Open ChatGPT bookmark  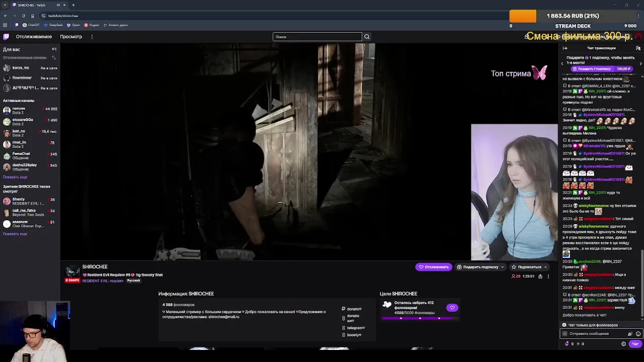click(31, 25)
